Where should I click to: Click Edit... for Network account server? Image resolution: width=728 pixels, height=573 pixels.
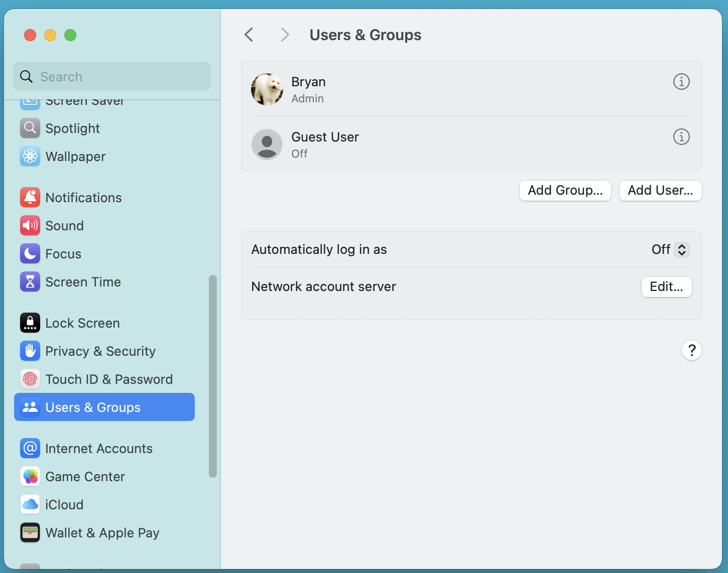tap(666, 287)
